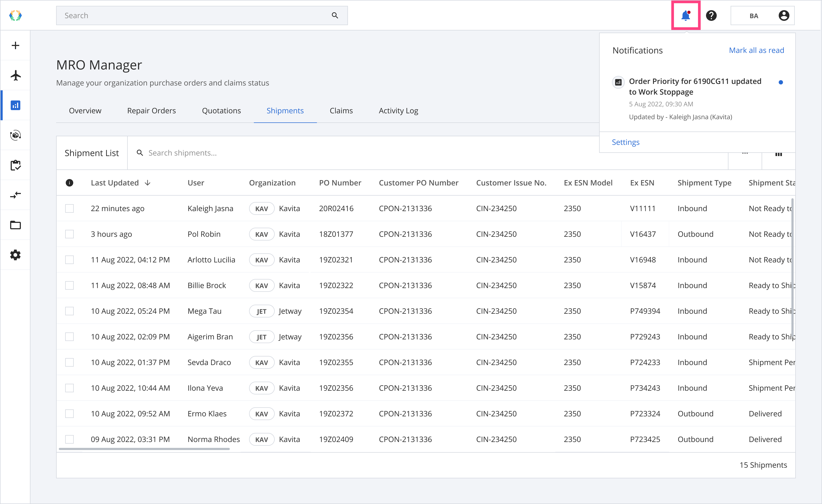Tick the checkbox for Ermo Klaes row

coord(69,414)
